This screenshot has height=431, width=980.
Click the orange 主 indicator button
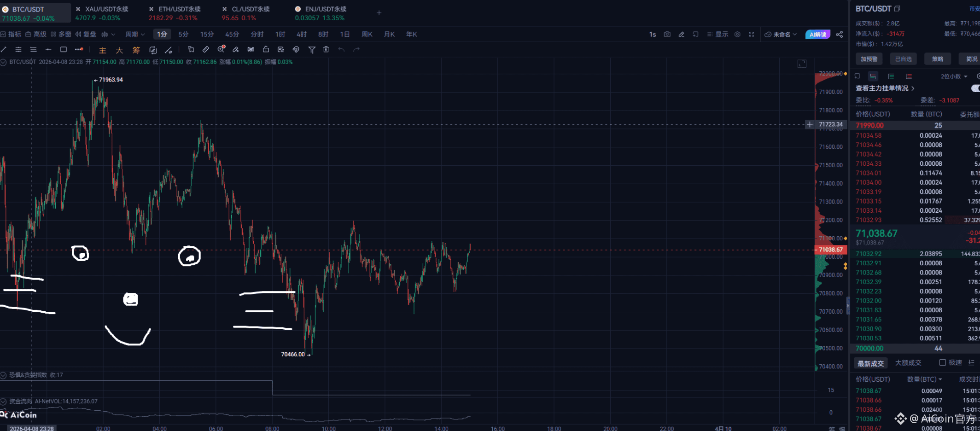pyautogui.click(x=102, y=50)
